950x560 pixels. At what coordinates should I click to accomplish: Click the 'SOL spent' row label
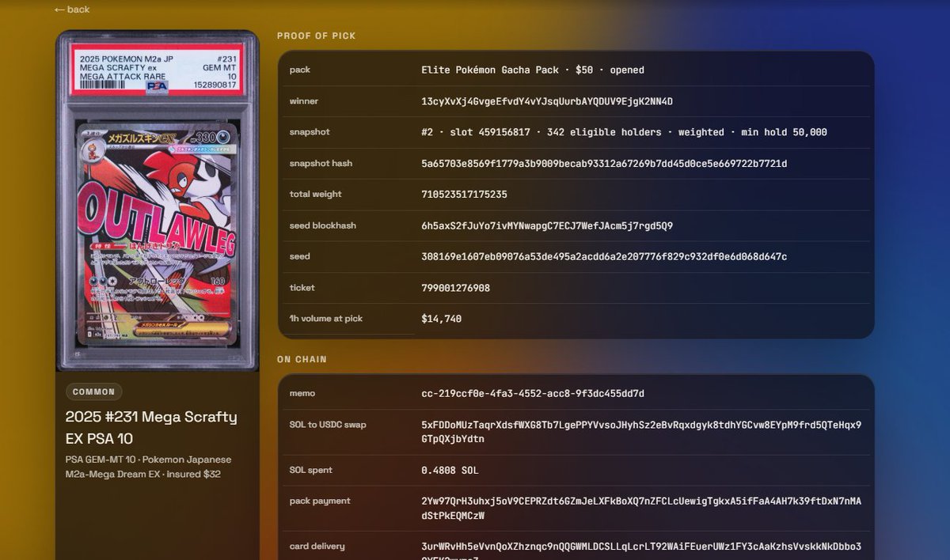pyautogui.click(x=311, y=470)
